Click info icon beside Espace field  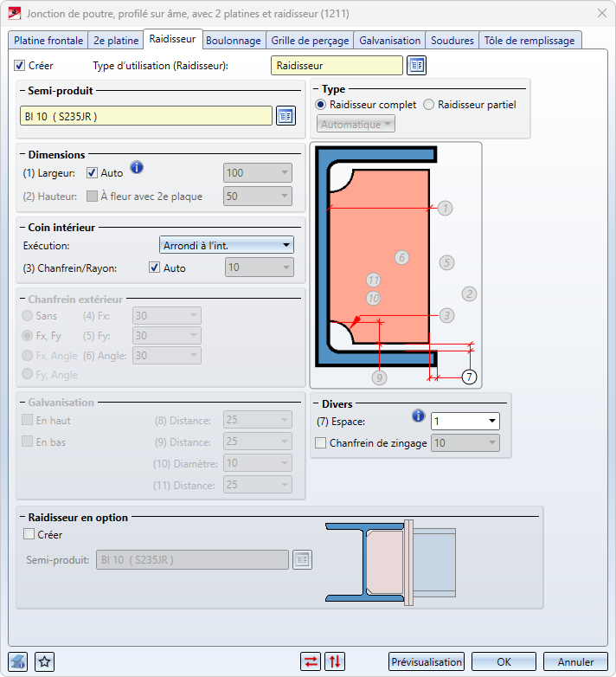[x=419, y=416]
